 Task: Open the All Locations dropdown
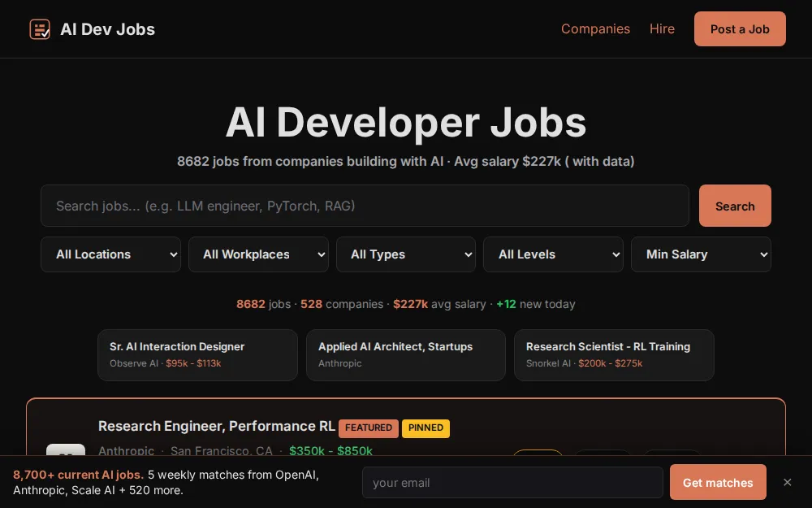click(110, 254)
